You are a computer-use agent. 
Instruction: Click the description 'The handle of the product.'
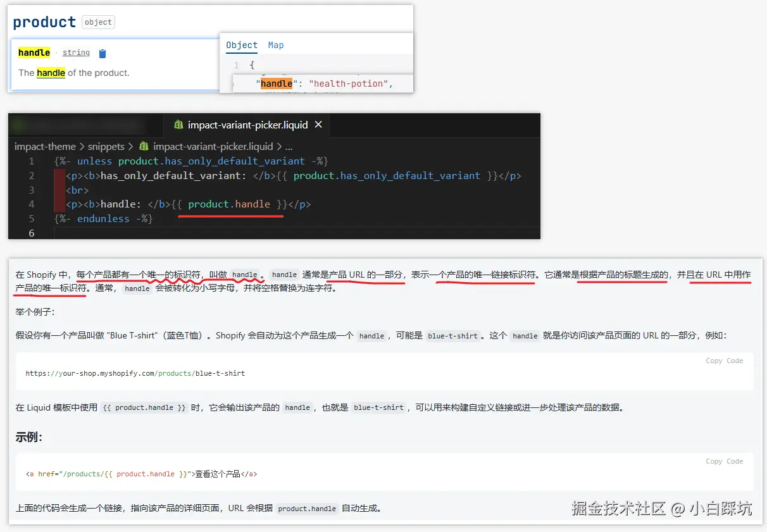tap(74, 73)
